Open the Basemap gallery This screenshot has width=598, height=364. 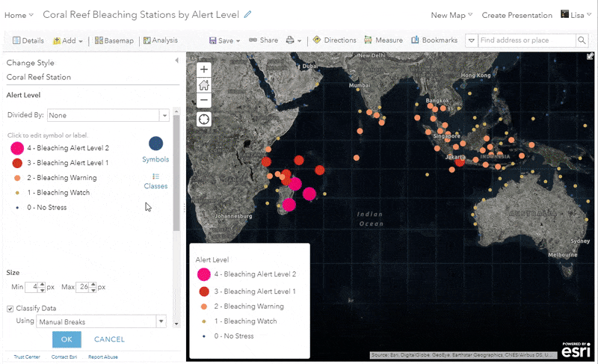tap(114, 40)
